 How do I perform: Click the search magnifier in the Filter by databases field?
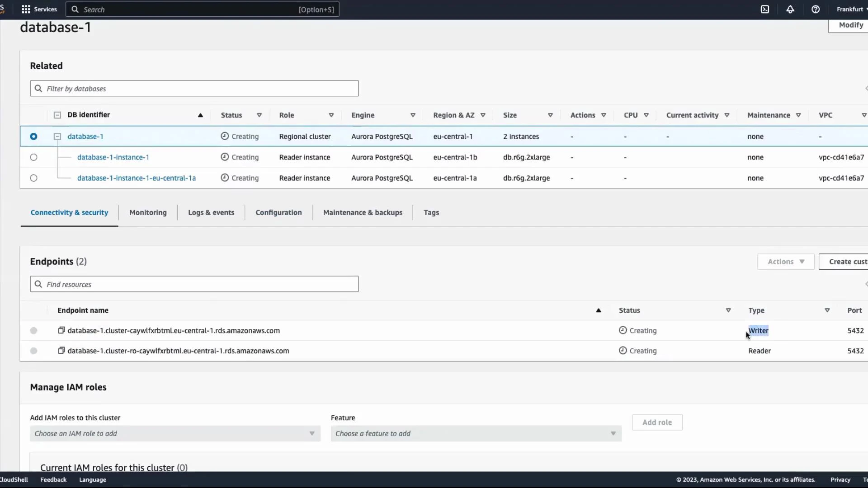click(38, 89)
